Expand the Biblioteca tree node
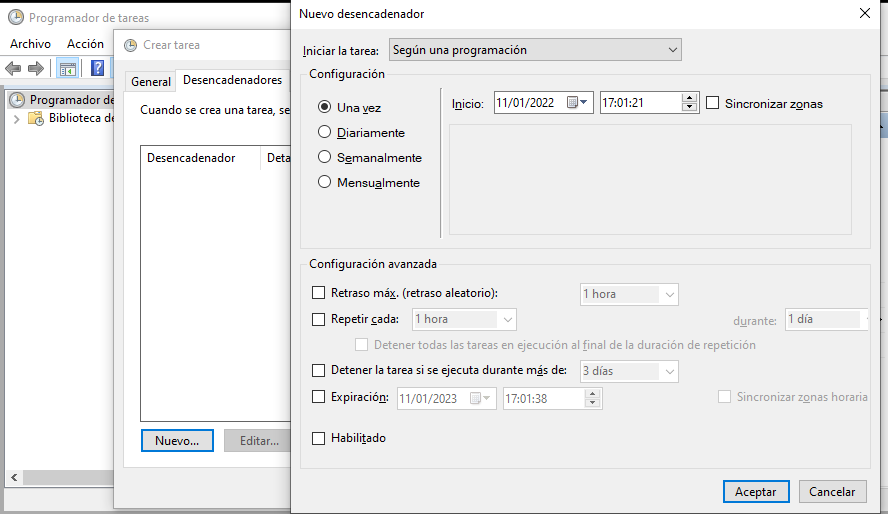 17,118
